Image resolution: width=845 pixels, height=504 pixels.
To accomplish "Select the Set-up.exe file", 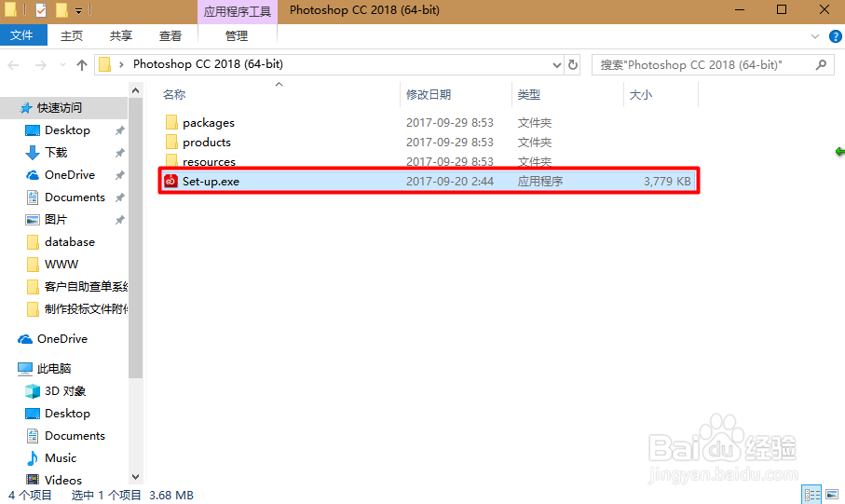I will coord(429,181).
